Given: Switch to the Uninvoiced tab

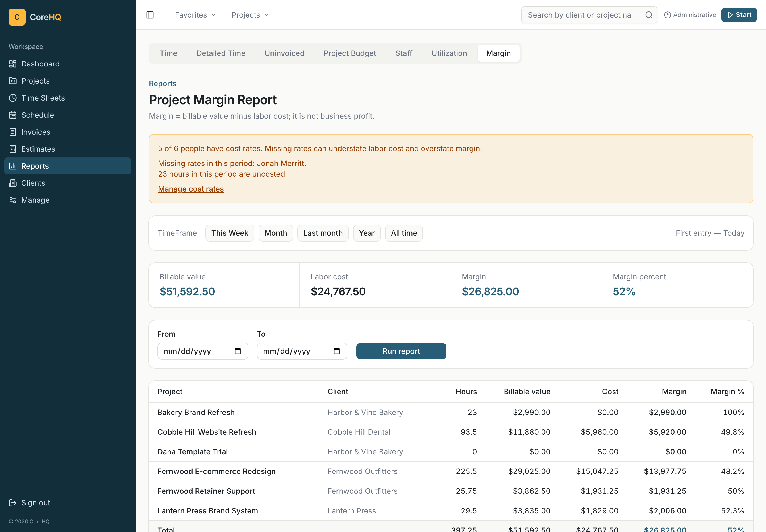Looking at the screenshot, I should [x=284, y=53].
